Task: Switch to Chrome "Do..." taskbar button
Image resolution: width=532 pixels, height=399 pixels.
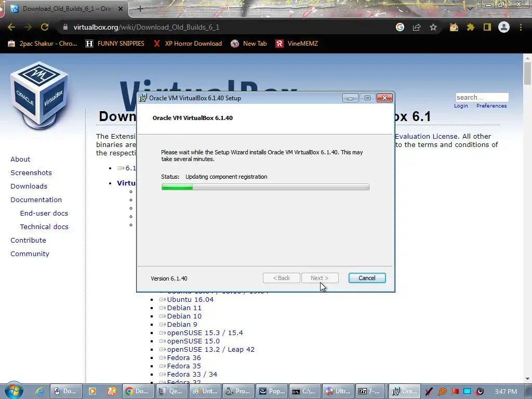Action: [138, 391]
